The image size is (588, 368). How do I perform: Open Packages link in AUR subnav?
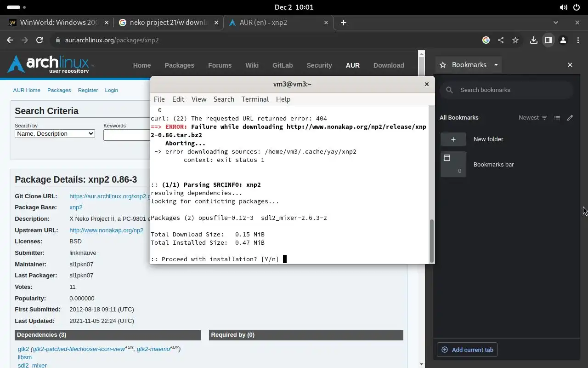(x=59, y=90)
